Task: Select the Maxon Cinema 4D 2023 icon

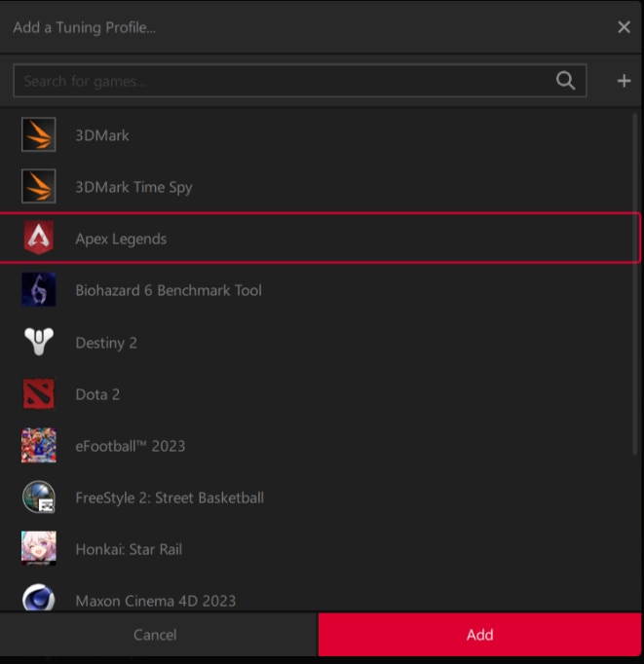Action: point(39,598)
